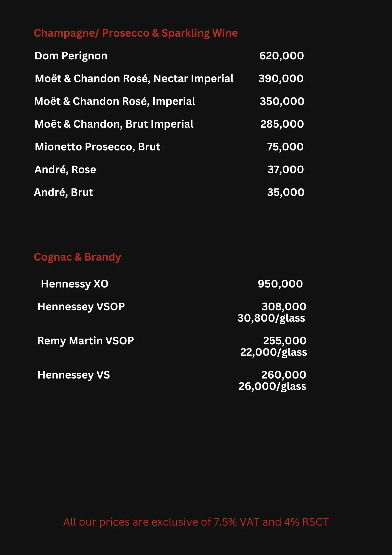This screenshot has width=392, height=555.
Task: Select Moët & Chandon Rosé, Nectar Imperial
Action: (x=134, y=79)
